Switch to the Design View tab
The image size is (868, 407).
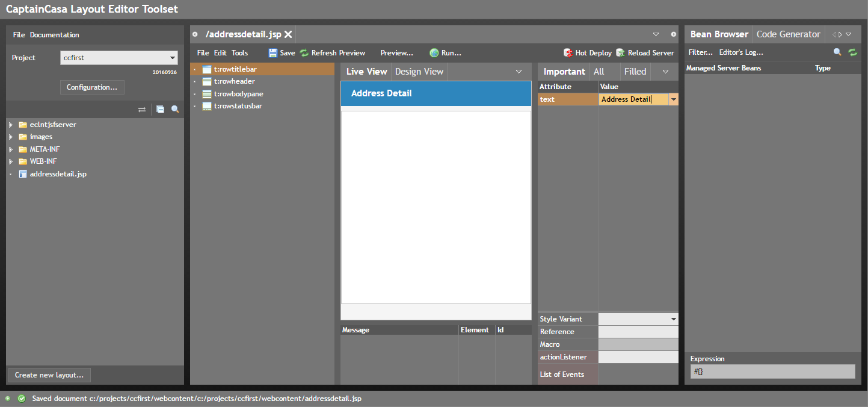[x=419, y=72]
